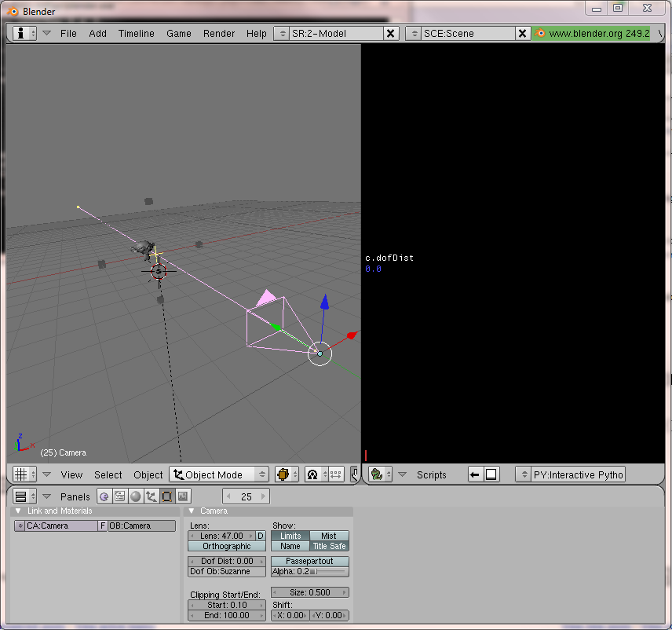Open the Scripts menu
The height and width of the screenshot is (630, 672).
coord(432,474)
